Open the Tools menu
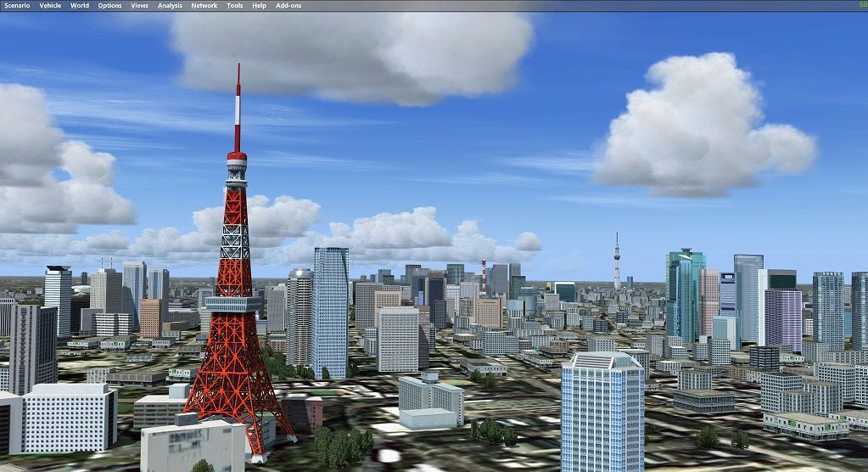This screenshot has width=868, height=472. pos(235,6)
